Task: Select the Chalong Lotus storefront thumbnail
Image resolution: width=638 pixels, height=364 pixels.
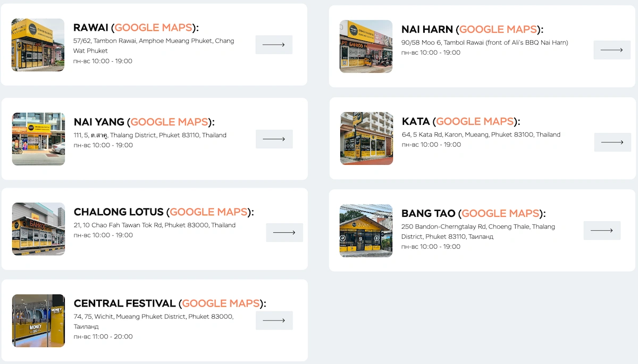Action: point(38,229)
